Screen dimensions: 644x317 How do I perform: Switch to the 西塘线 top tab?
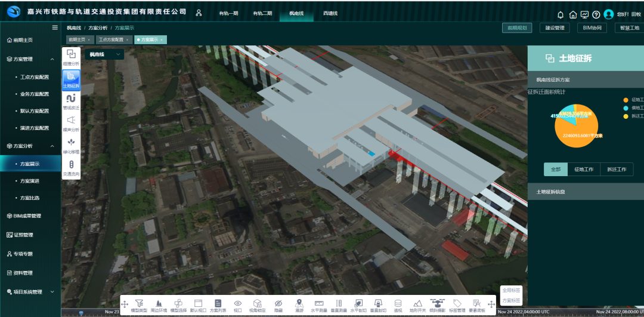click(330, 13)
